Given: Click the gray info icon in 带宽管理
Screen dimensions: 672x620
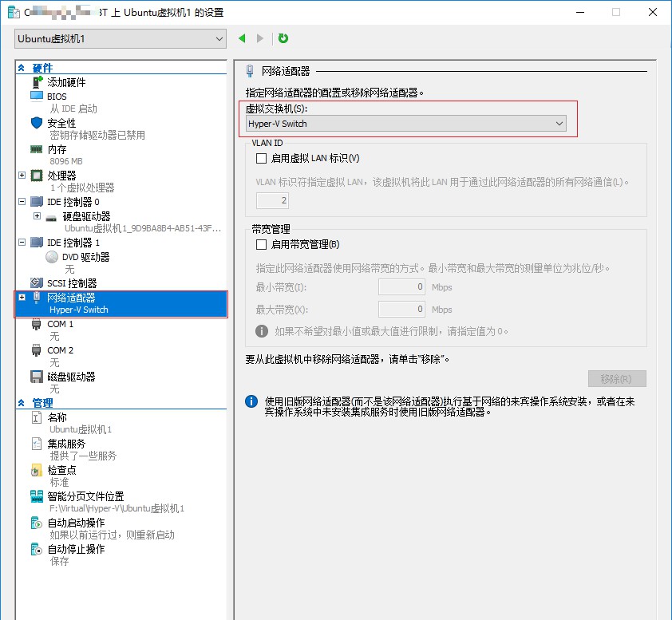Looking at the screenshot, I should pos(262,331).
